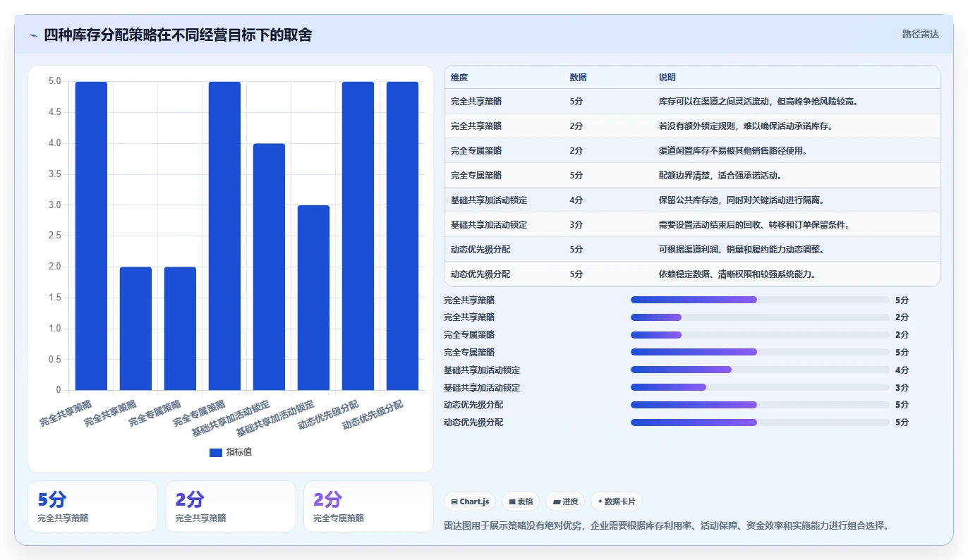This screenshot has width=968, height=560.
Task: Click the 说明 column header
Action: (x=667, y=78)
